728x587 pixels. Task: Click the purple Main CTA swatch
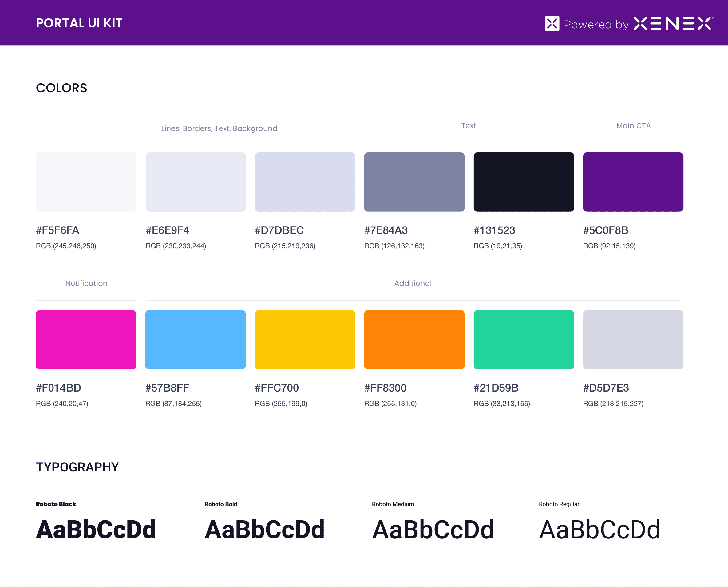633,182
